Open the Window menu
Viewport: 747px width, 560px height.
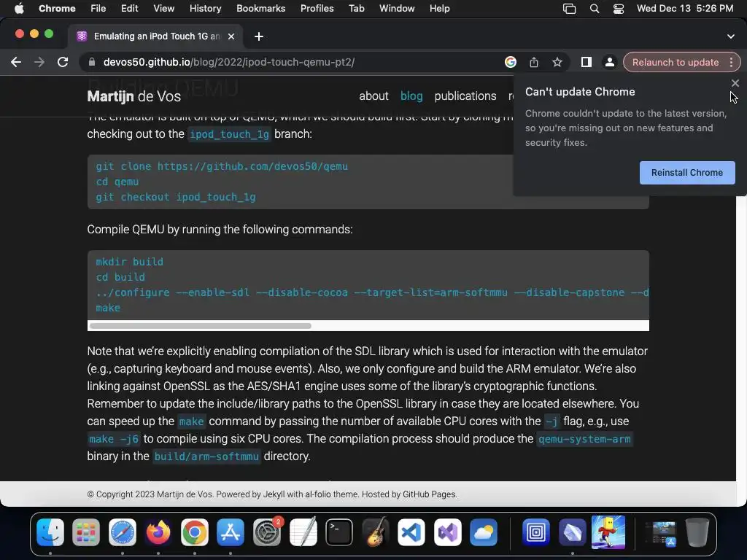397,9
